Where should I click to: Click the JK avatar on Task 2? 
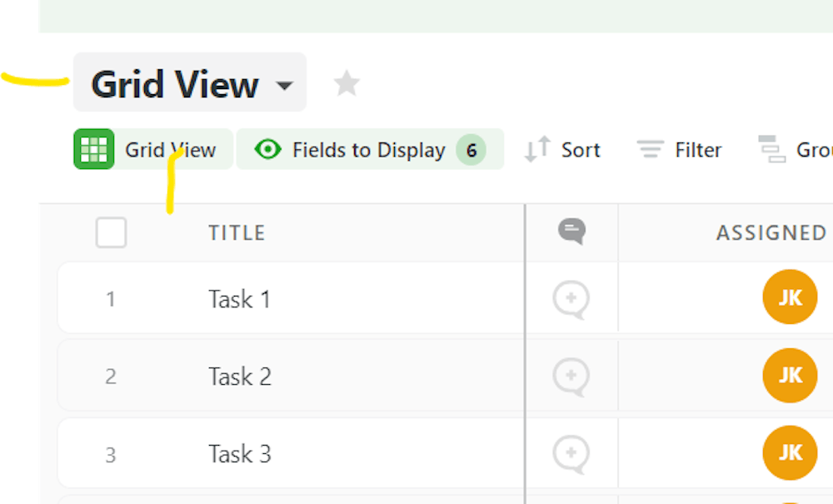(x=790, y=376)
